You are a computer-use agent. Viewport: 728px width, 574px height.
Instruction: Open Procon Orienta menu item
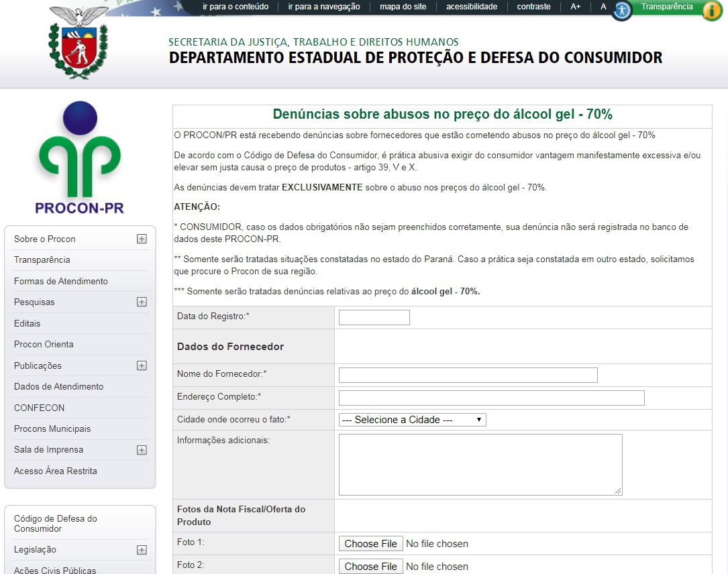pyautogui.click(x=44, y=344)
